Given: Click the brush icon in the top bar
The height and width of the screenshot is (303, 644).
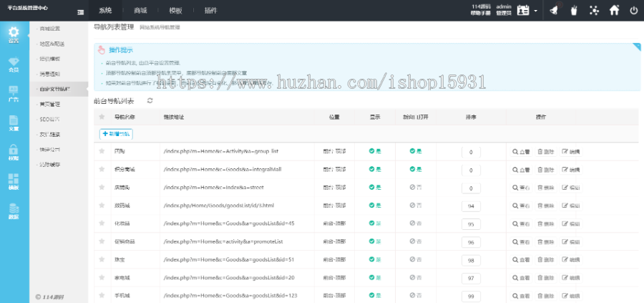Looking at the screenshot, I should point(574,10).
